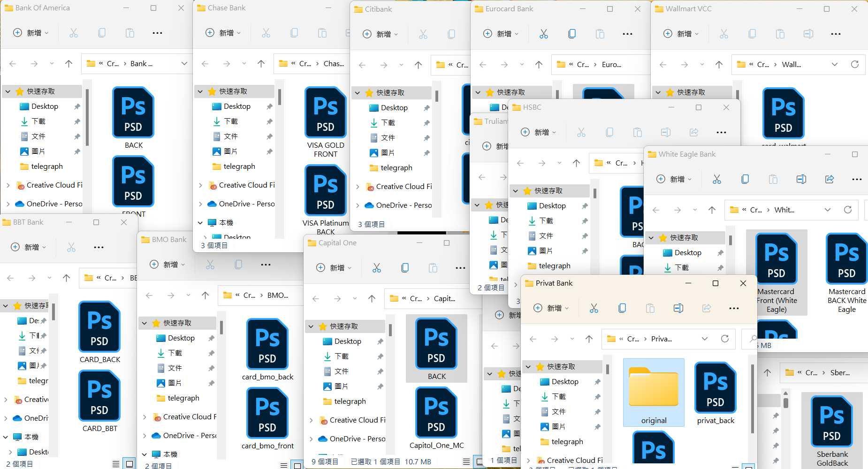This screenshot has width=868, height=469.
Task: Click Cut icon in Capital One window
Action: pyautogui.click(x=377, y=268)
